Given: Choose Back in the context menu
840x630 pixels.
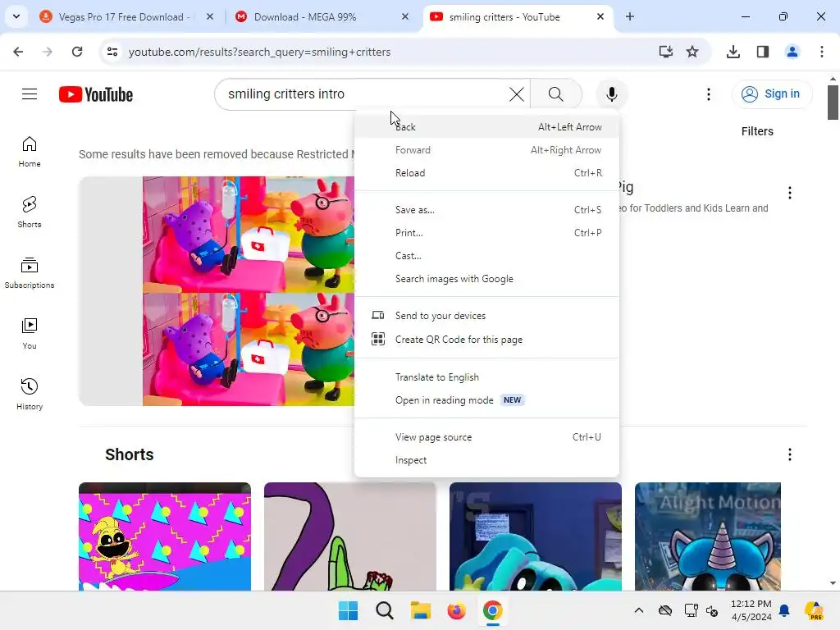Looking at the screenshot, I should (x=486, y=127).
